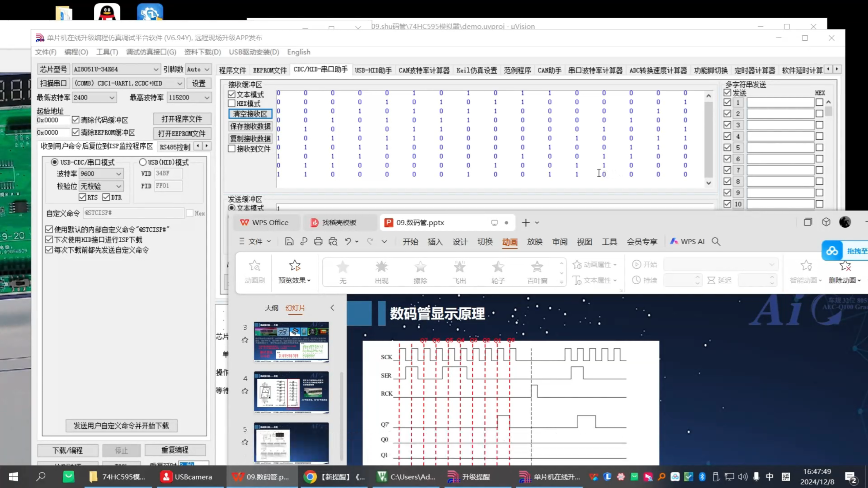Click the search magnifier in WPS ribbon

716,241
